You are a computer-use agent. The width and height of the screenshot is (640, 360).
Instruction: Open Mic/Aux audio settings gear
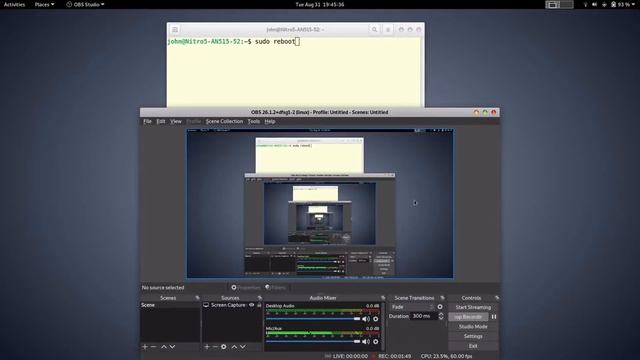point(376,342)
